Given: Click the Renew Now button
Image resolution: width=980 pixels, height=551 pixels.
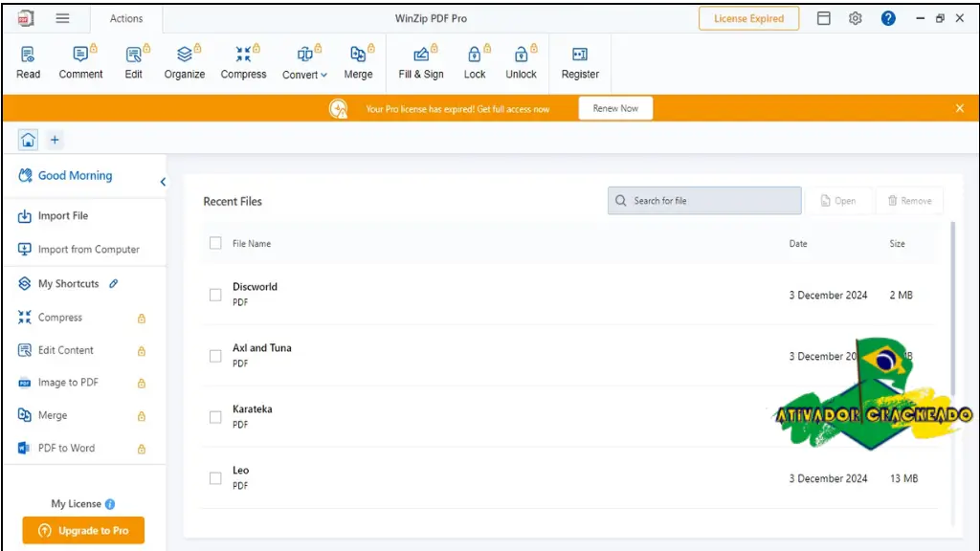Looking at the screenshot, I should click(615, 108).
